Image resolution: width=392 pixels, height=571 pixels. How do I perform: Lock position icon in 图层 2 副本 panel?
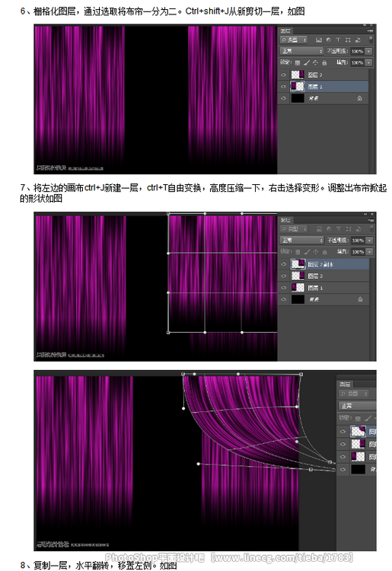click(x=316, y=252)
